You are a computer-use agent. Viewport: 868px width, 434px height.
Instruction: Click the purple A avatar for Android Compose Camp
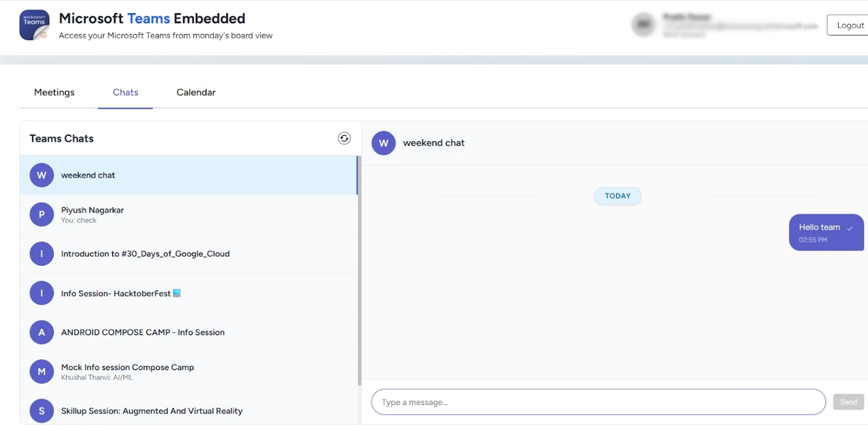click(42, 332)
